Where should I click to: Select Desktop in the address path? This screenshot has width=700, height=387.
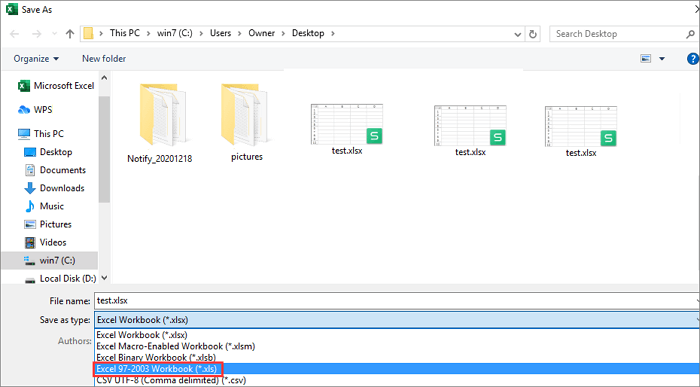(308, 33)
